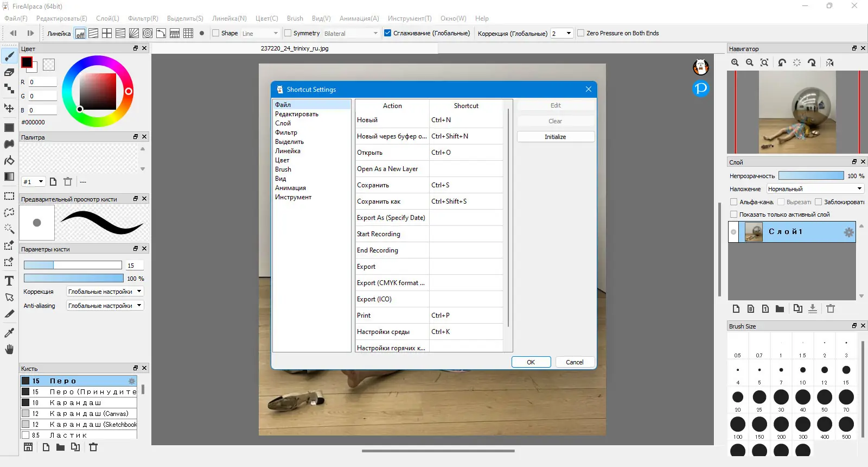The height and width of the screenshot is (467, 868).
Task: Select Анимация category in Shortcut Settings
Action: [290, 188]
